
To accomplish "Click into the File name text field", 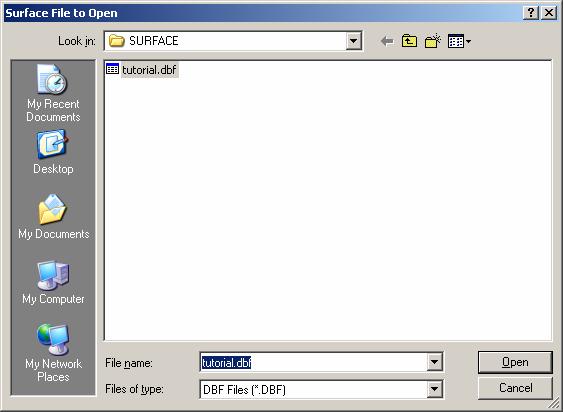I will (x=313, y=362).
